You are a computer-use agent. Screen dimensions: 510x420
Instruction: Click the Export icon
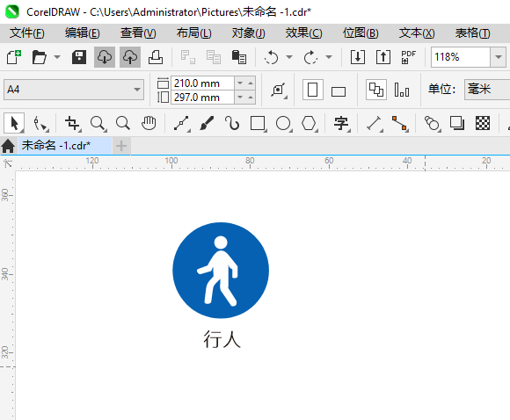point(383,57)
